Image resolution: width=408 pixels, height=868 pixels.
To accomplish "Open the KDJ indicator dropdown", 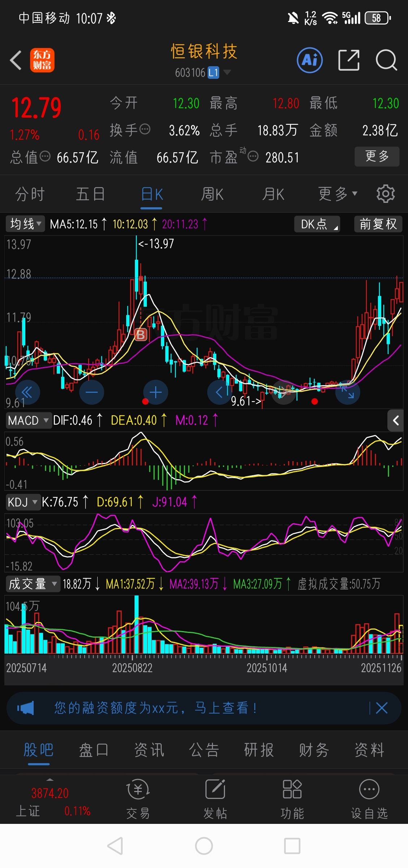I will click(x=23, y=502).
